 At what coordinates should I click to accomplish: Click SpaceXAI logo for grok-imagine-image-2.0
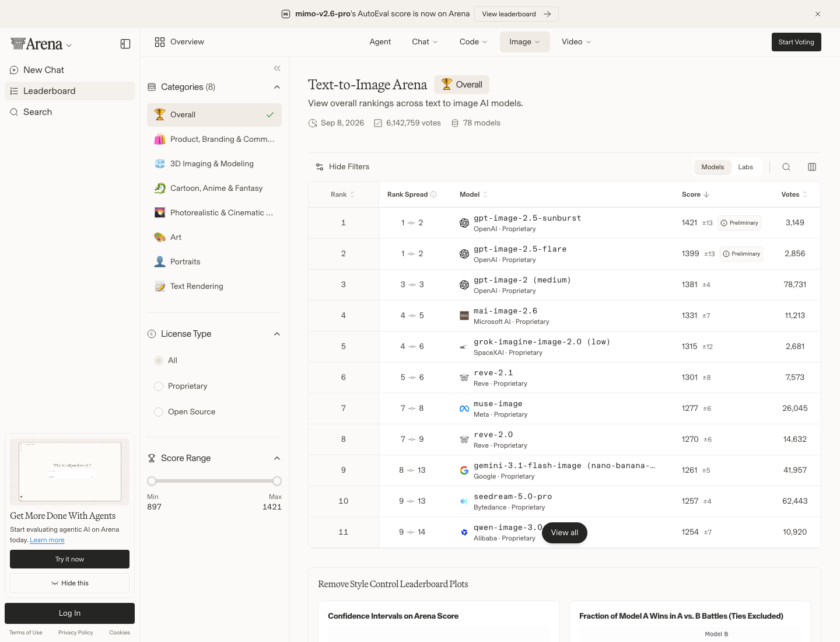(x=464, y=347)
